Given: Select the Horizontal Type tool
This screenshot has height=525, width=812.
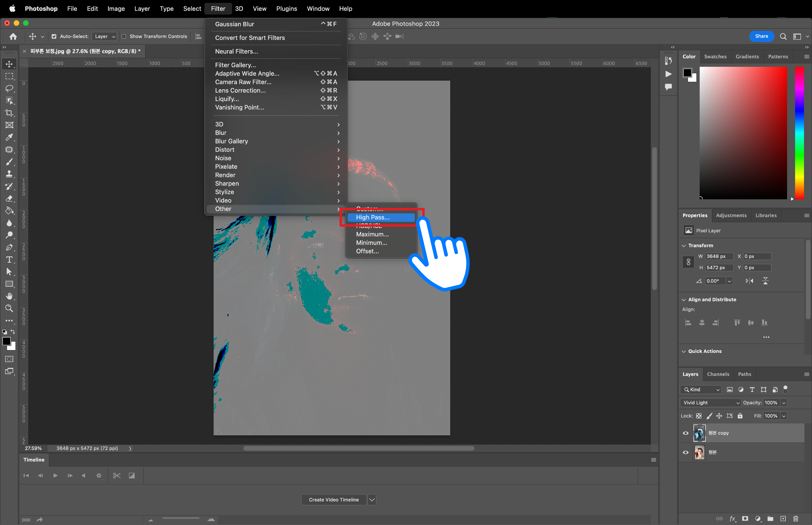Looking at the screenshot, I should 9,260.
